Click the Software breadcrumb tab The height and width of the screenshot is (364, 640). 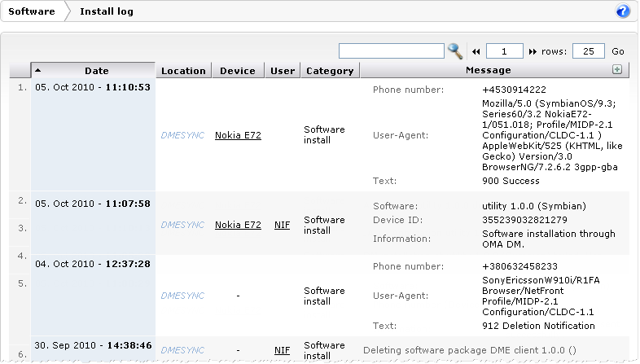33,11
